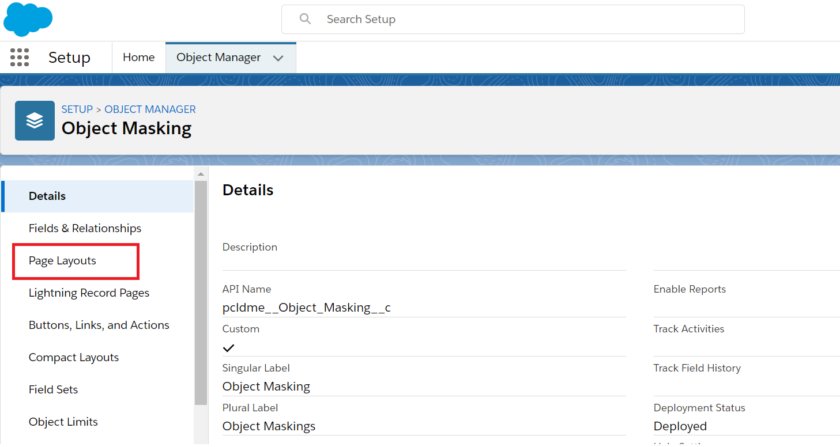Screen dimensions: 840x447
Task: Follow the SETUP breadcrumb link
Action: [x=77, y=109]
